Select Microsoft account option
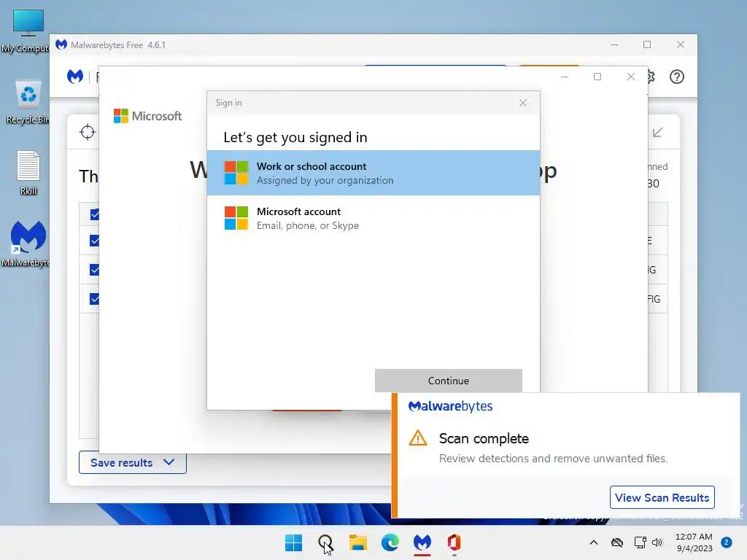 (373, 218)
